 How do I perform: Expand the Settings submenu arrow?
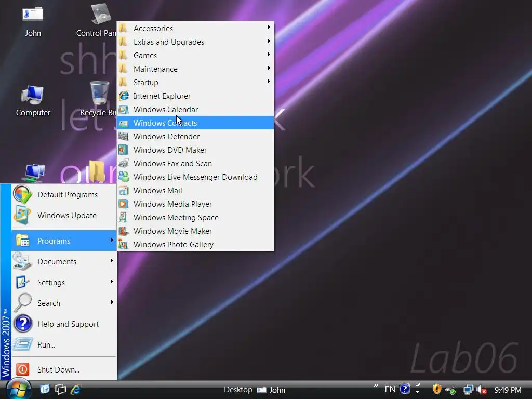click(x=112, y=282)
